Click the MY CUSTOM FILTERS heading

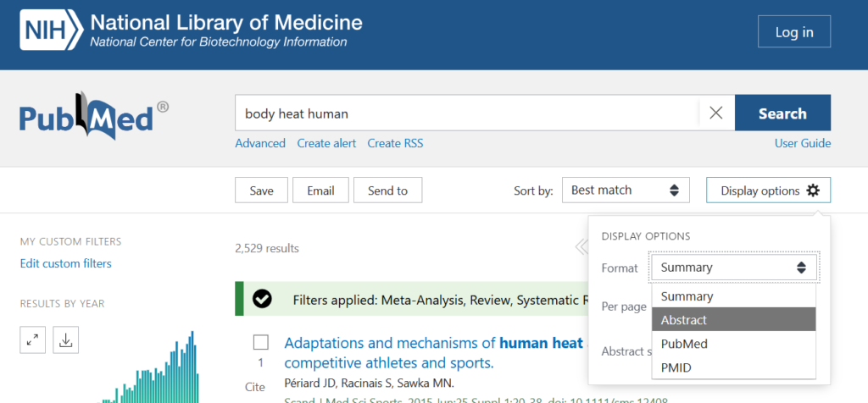coord(71,241)
